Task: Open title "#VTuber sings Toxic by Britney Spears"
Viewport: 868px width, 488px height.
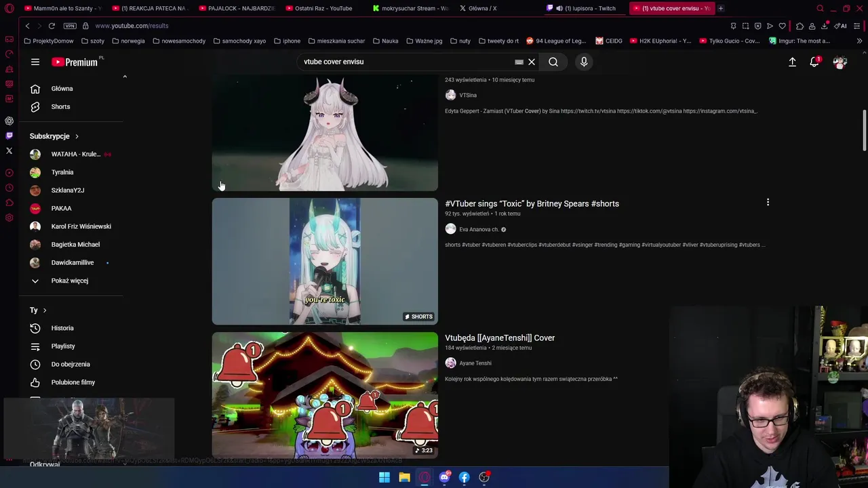Action: coord(532,203)
